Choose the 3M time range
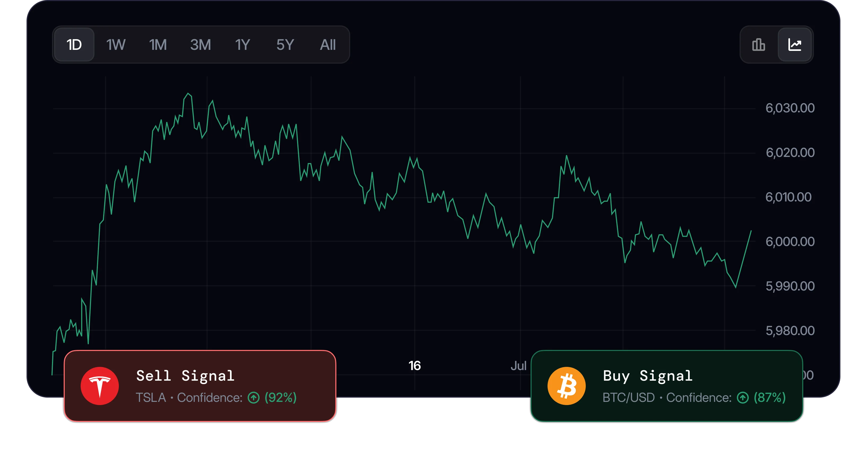The width and height of the screenshot is (868, 457). tap(201, 45)
